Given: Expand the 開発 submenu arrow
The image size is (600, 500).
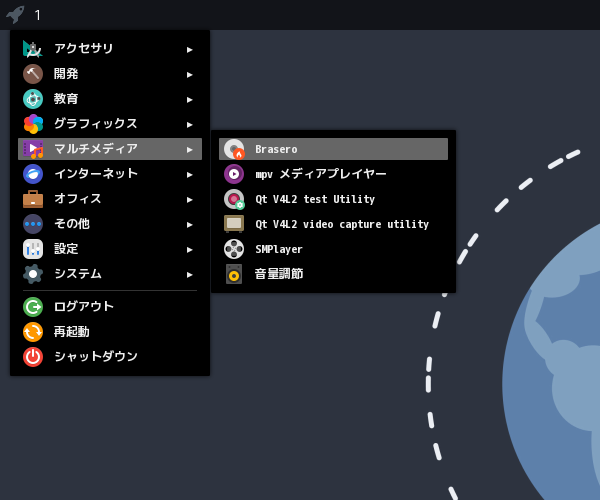Looking at the screenshot, I should click(189, 75).
